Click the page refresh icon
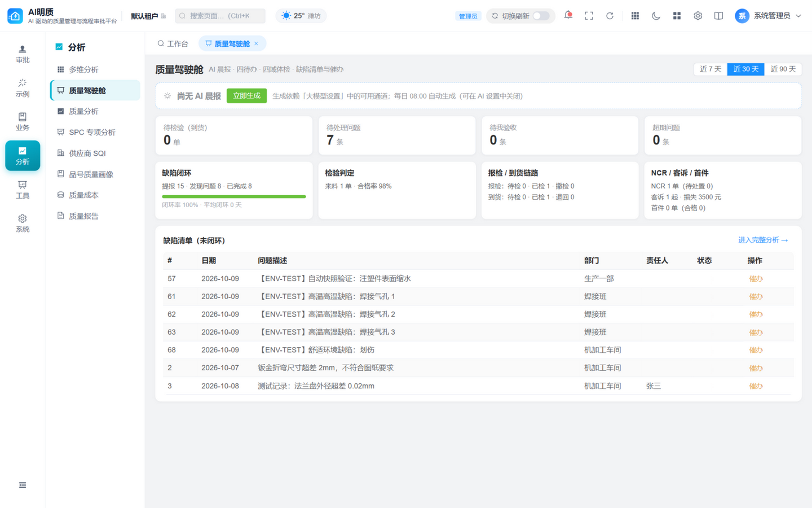Screen dimensions: 812x508 coord(610,16)
